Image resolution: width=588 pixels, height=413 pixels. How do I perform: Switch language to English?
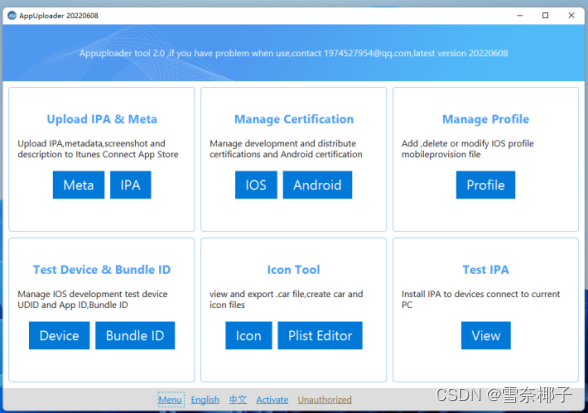[205, 400]
